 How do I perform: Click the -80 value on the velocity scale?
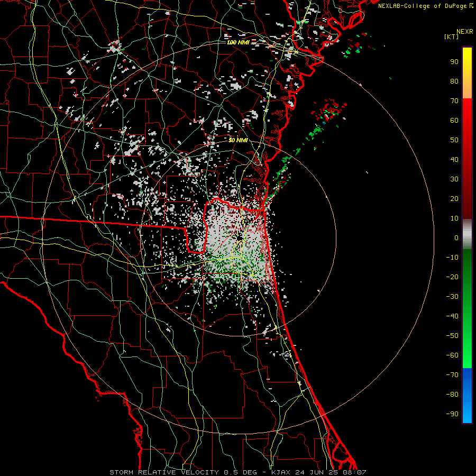click(452, 395)
